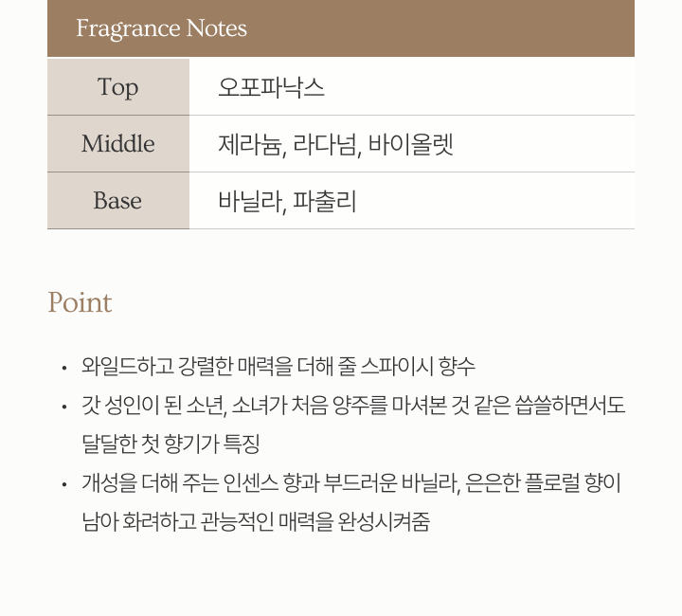The height and width of the screenshot is (616, 682).
Task: Select the Top row label
Action: tap(117, 87)
